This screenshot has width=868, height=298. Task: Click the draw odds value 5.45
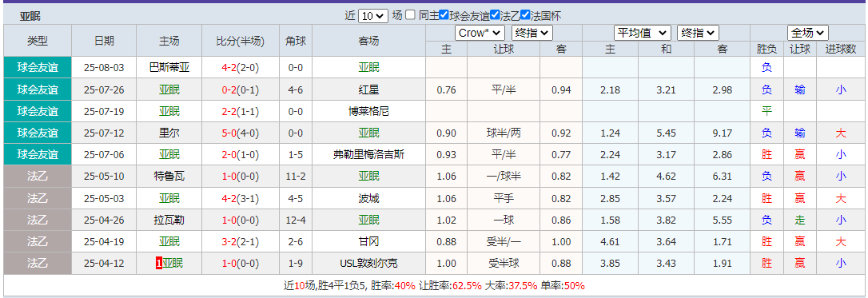point(666,133)
